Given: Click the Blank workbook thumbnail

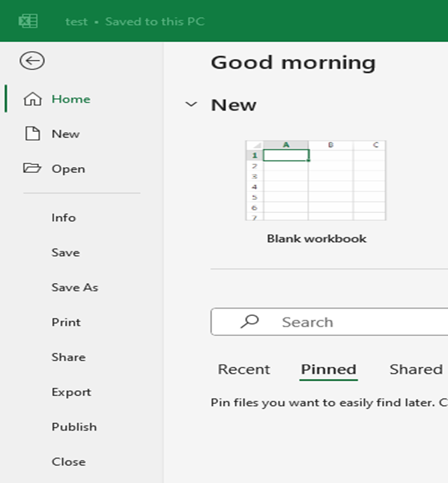Looking at the screenshot, I should coord(315,180).
